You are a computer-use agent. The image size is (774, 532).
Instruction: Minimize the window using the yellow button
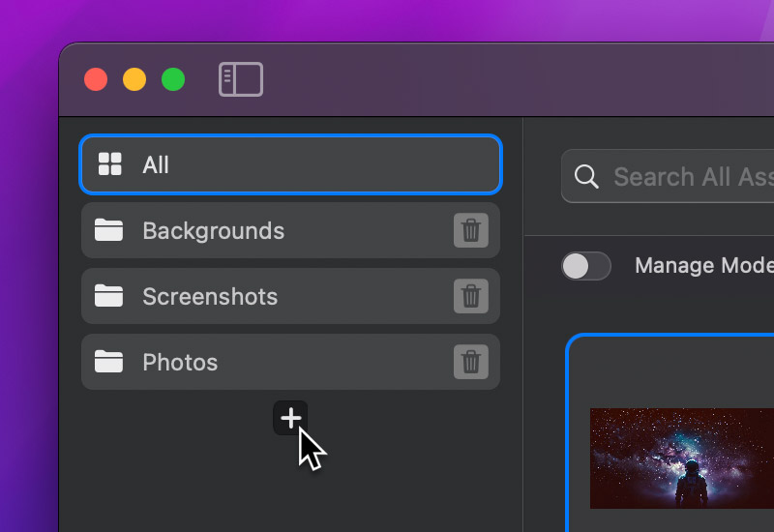134,79
